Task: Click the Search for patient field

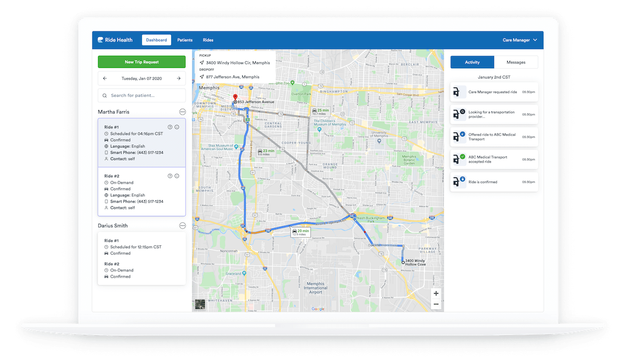Action: [141, 95]
